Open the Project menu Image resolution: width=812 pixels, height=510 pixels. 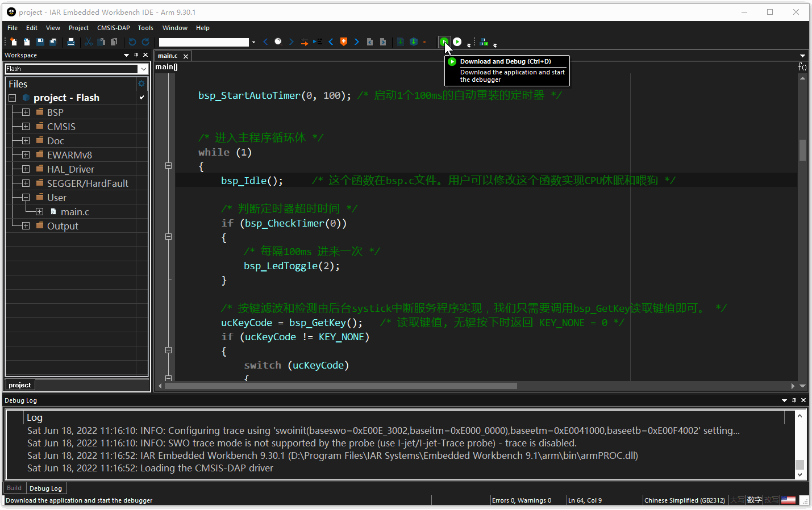[78, 28]
